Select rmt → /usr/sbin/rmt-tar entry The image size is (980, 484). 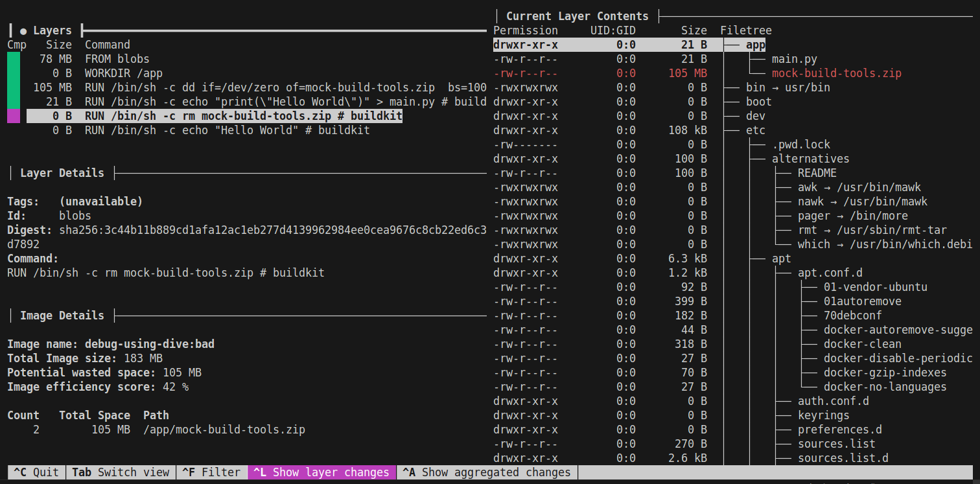[x=872, y=230]
